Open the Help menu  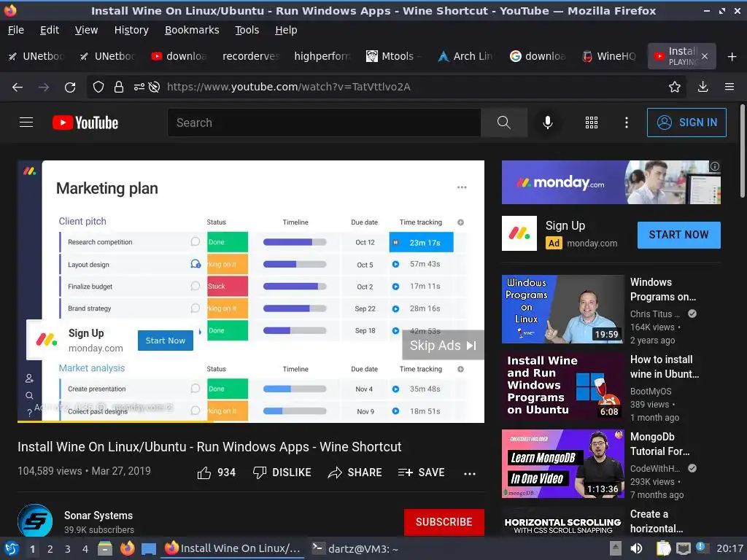(286, 30)
